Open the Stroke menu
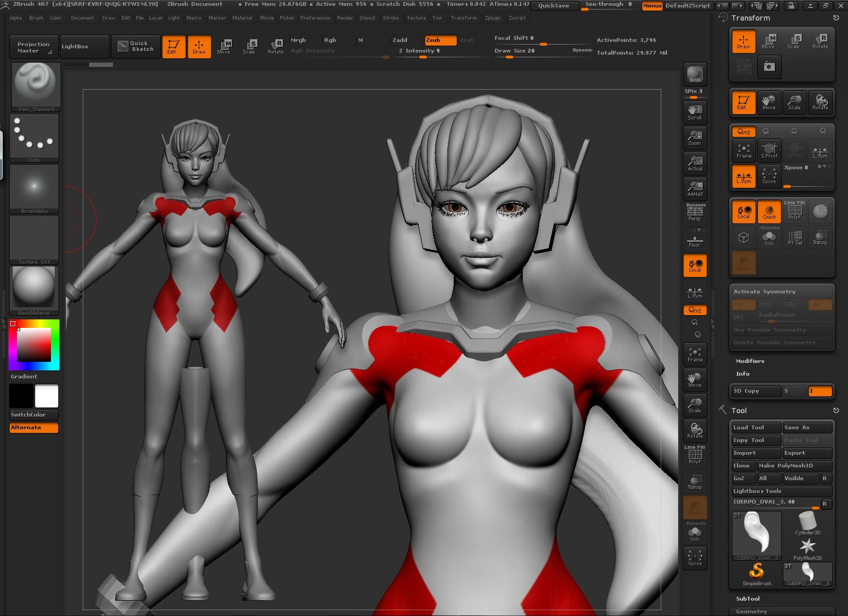The image size is (848, 616). pos(391,18)
